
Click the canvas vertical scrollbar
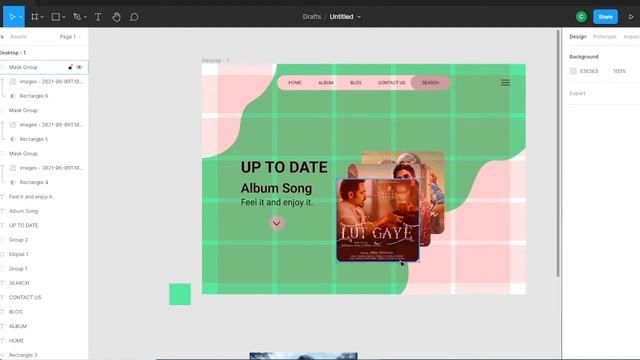(x=558, y=153)
